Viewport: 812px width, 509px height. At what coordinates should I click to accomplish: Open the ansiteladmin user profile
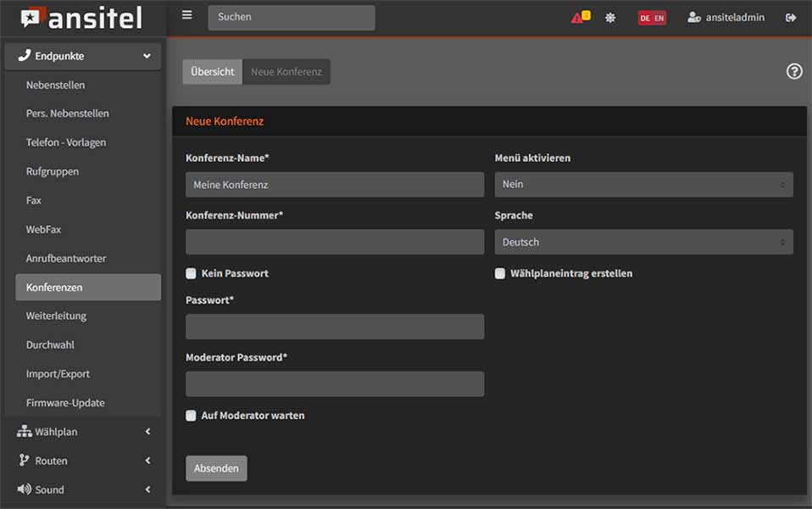[726, 18]
